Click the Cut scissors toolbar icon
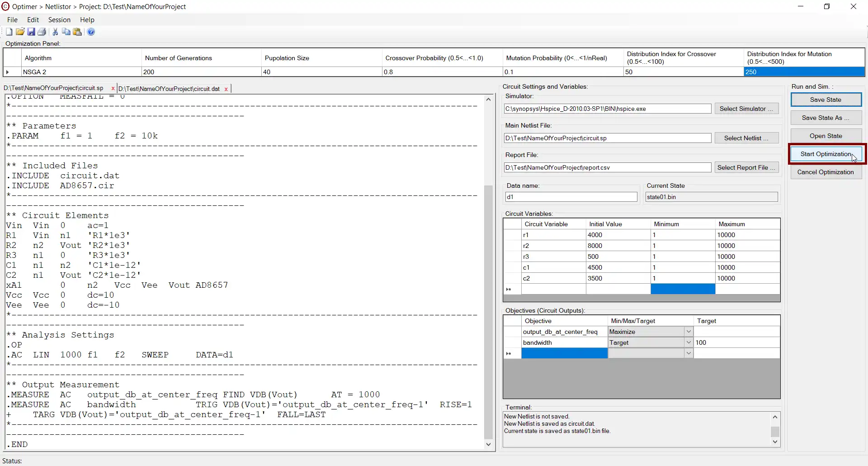 55,32
